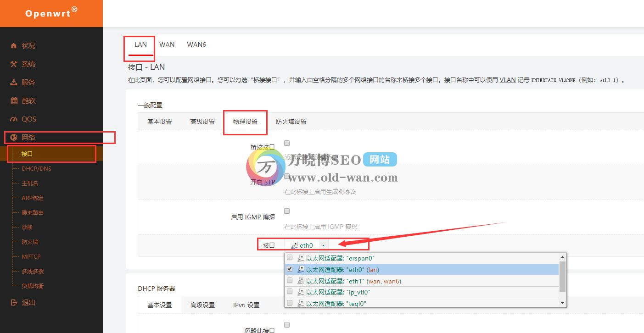Image resolution: width=644 pixels, height=333 pixels.
Task: Toggle the 启用 IGMP 嗅探 checkbox
Action: tap(287, 211)
